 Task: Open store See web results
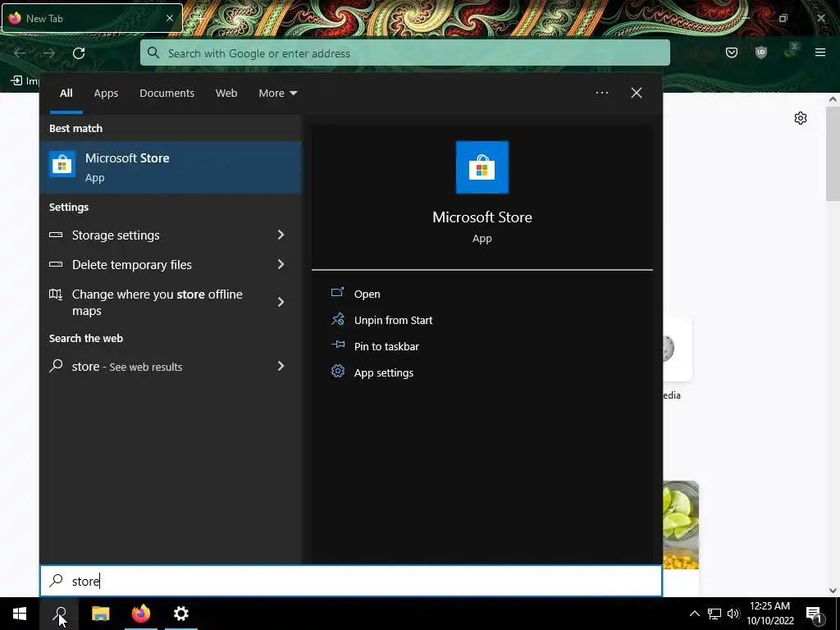coord(171,367)
